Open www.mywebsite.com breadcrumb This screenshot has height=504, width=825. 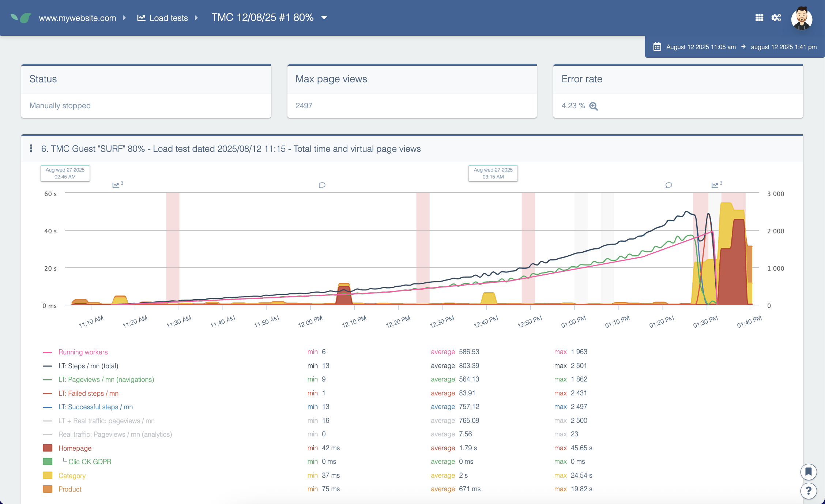[77, 18]
